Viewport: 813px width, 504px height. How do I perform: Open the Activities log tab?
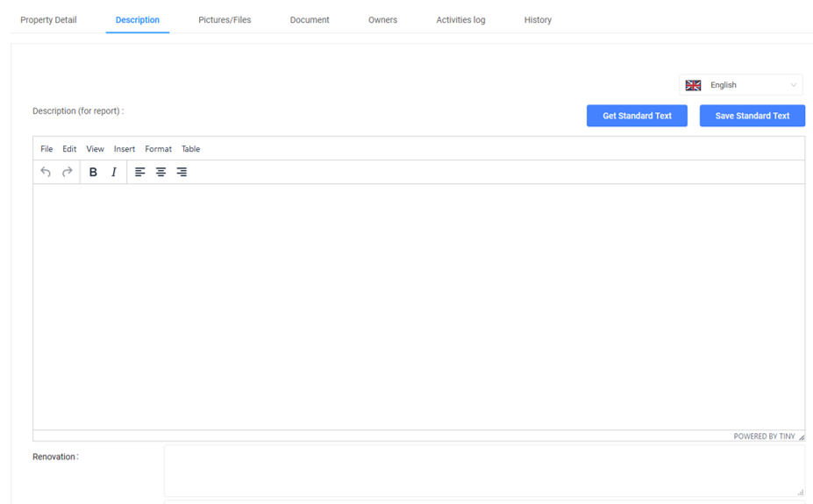click(x=460, y=20)
